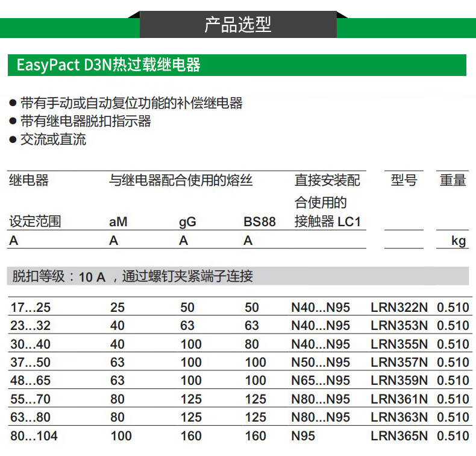Select model LRN363N
The image size is (476, 456).
click(x=399, y=417)
